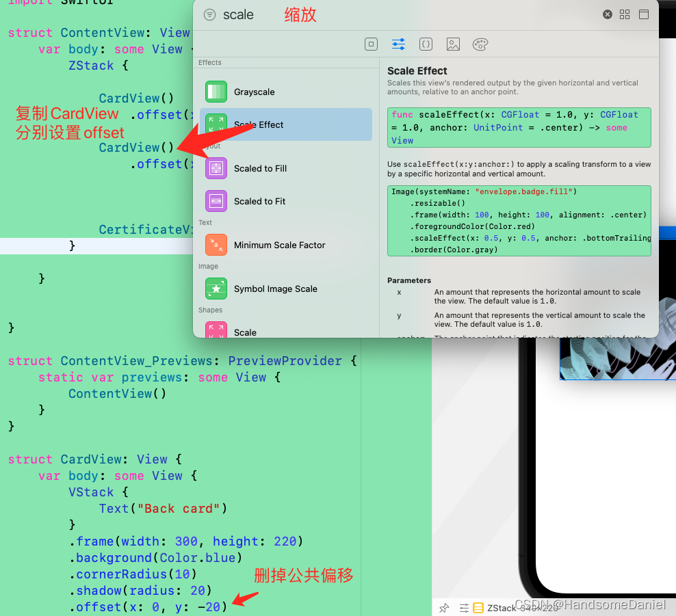Click the preview image in the canvas
This screenshot has height=616, width=676.
pyautogui.click(x=617, y=359)
